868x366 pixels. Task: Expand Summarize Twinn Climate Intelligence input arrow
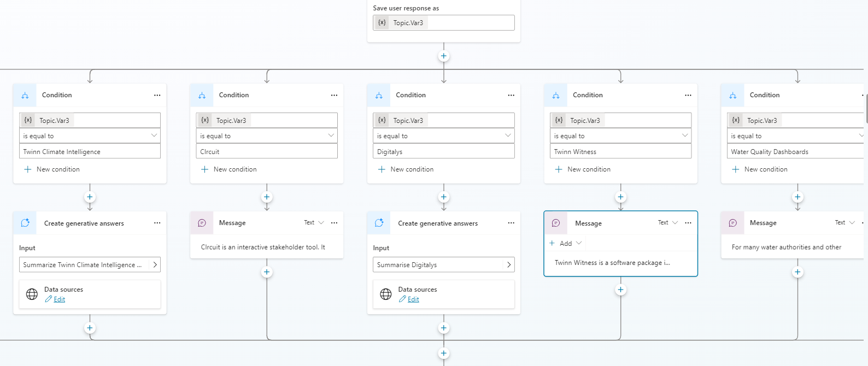[x=155, y=265]
